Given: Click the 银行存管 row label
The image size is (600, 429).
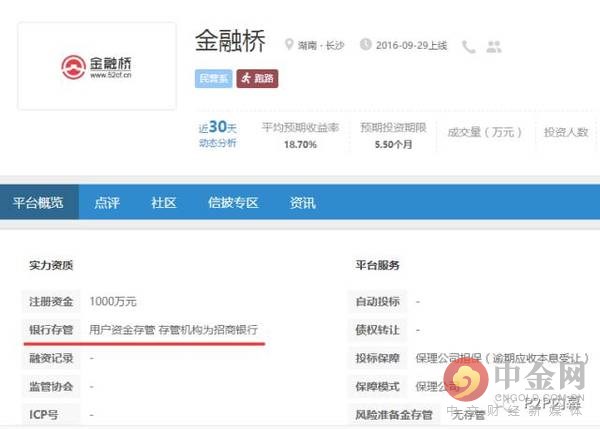Looking at the screenshot, I should coord(51,329).
